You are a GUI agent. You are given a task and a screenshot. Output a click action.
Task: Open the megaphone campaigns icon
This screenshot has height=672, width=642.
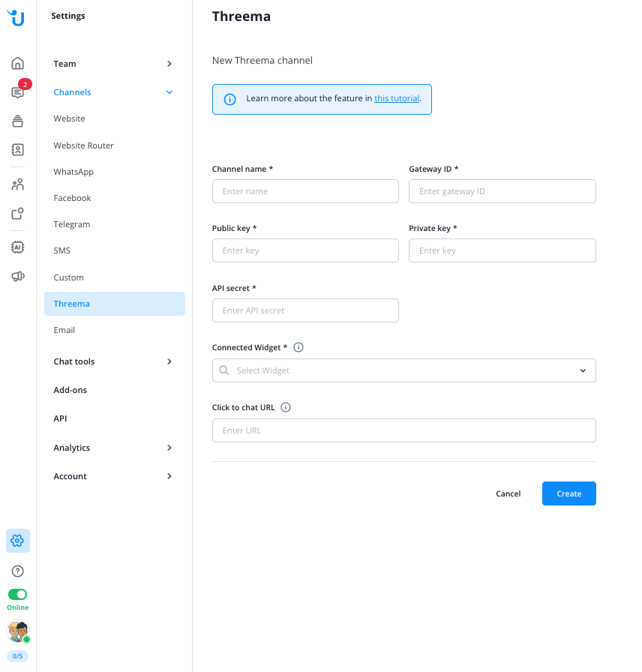tap(17, 276)
